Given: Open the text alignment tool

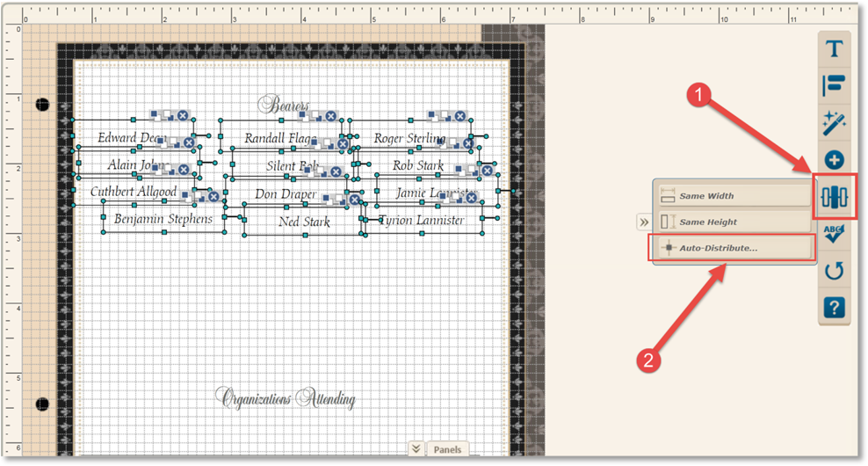Looking at the screenshot, I should 835,86.
